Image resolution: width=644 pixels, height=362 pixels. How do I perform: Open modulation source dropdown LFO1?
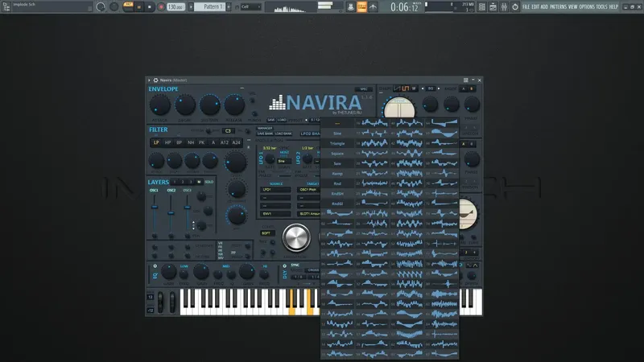point(275,190)
